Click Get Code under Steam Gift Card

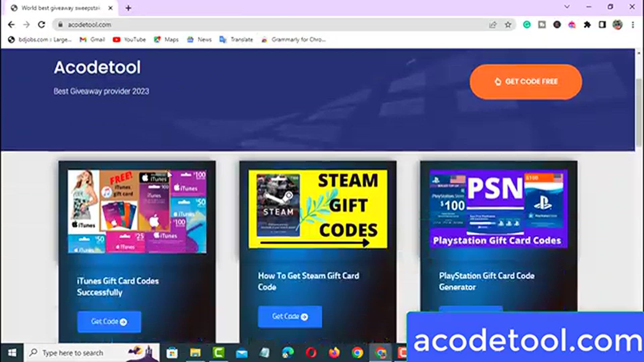290,316
